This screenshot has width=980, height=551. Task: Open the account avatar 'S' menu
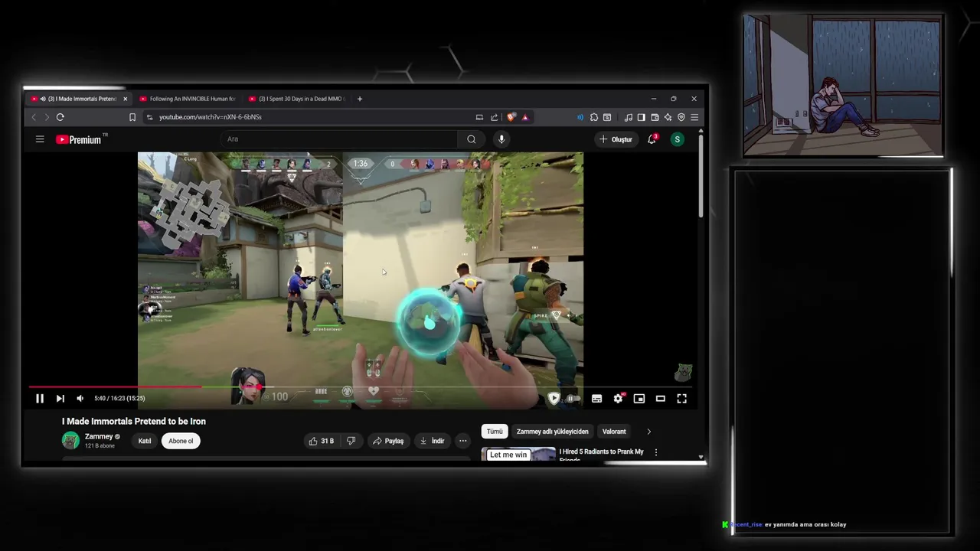(x=677, y=139)
